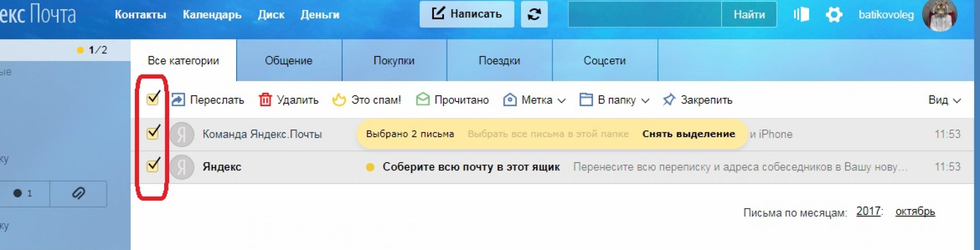Open settings via the gear icon

click(x=834, y=15)
